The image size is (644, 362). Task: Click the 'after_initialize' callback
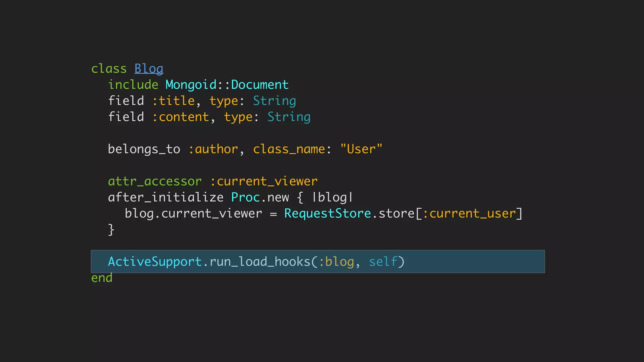coord(166,197)
